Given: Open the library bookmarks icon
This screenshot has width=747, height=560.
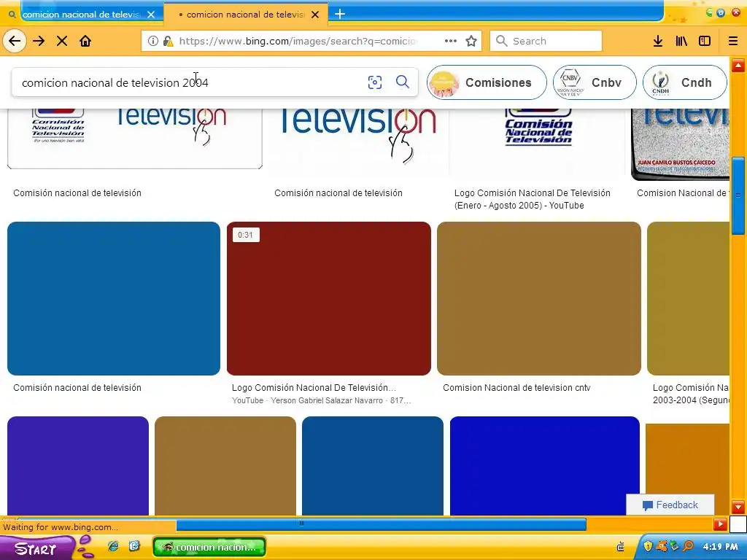Looking at the screenshot, I should pos(681,41).
